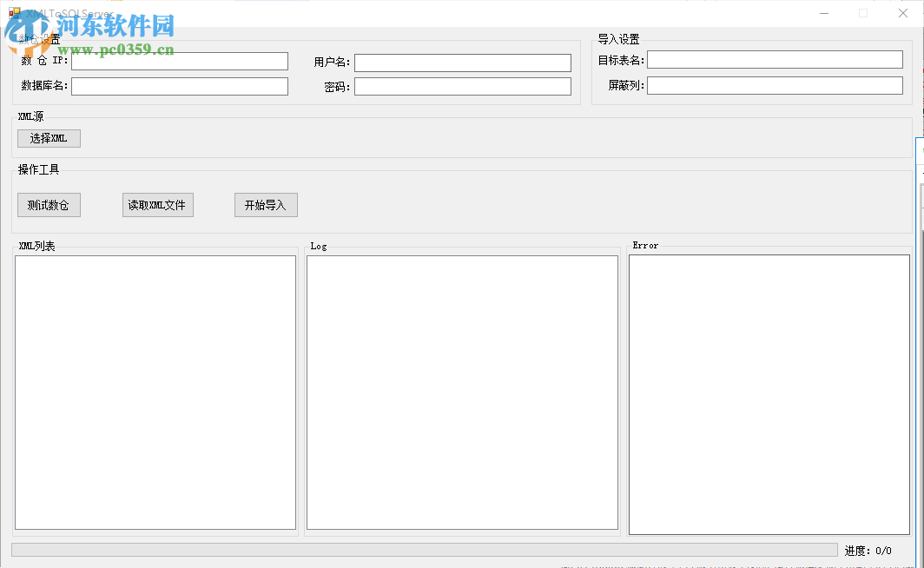
Task: Select the Log output panel
Action: point(462,391)
